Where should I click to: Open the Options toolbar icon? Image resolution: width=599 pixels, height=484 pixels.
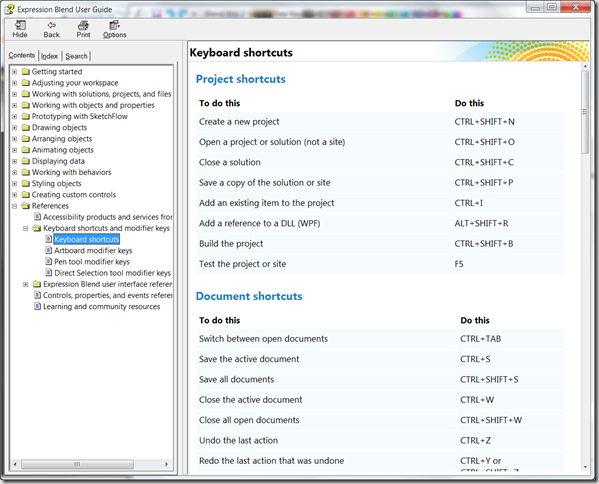click(114, 26)
